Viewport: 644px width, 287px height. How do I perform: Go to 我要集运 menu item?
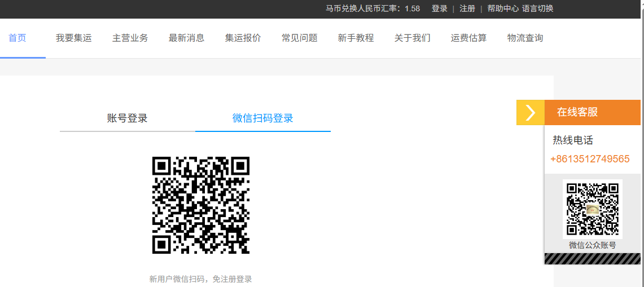[x=73, y=38]
